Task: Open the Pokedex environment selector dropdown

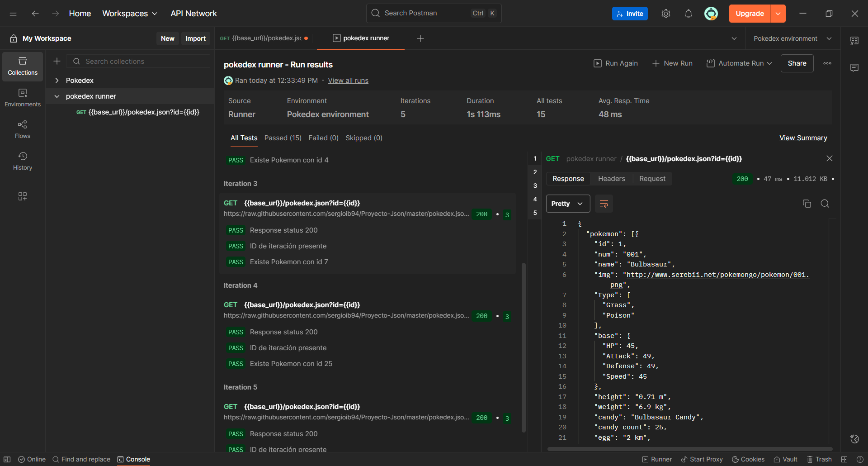Action: coord(792,38)
